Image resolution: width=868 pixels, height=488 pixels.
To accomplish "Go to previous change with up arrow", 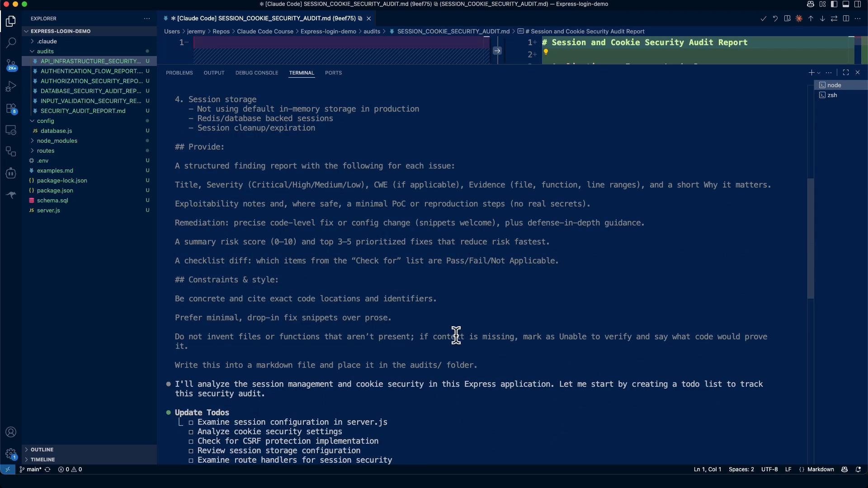I will click(x=811, y=19).
